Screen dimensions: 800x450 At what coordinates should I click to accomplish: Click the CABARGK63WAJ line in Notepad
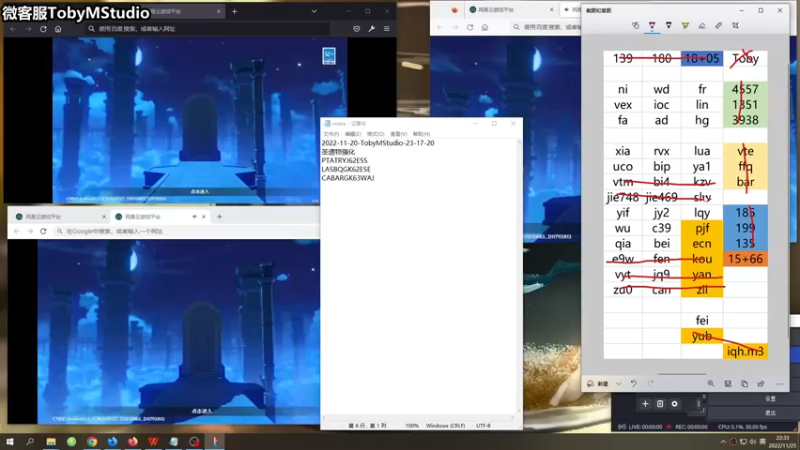click(347, 178)
